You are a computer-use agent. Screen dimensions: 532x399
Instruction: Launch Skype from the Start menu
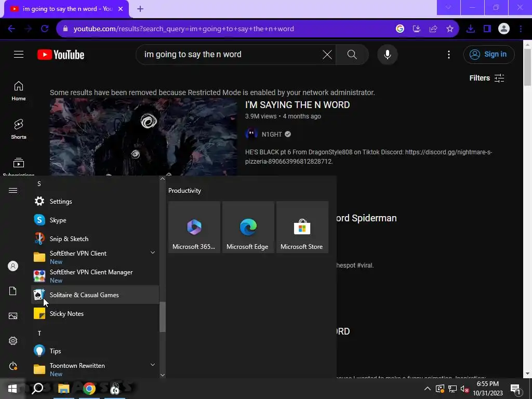(x=95, y=220)
